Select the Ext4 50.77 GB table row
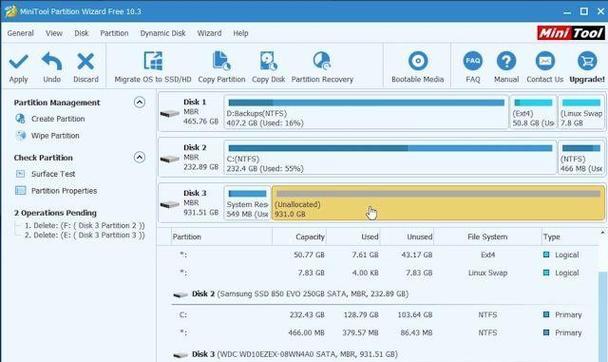This screenshot has width=608, height=362. tap(378, 255)
